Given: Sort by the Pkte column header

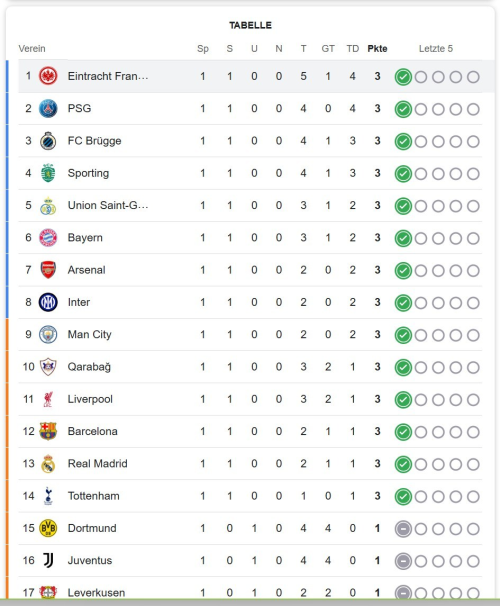Looking at the screenshot, I should pyautogui.click(x=378, y=49).
